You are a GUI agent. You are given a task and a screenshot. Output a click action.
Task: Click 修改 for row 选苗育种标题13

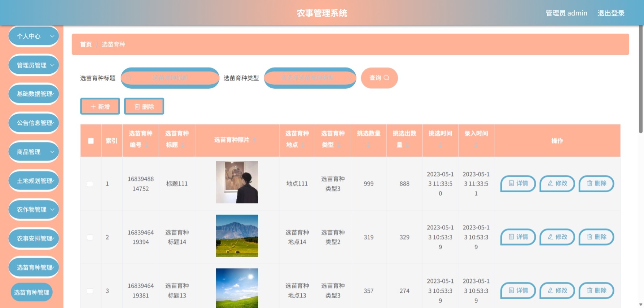click(x=557, y=290)
